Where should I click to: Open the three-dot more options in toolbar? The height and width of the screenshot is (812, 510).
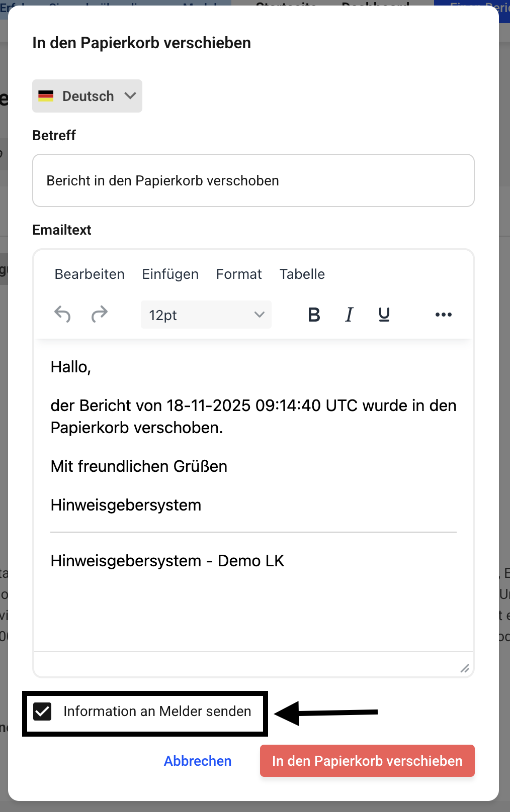point(443,315)
